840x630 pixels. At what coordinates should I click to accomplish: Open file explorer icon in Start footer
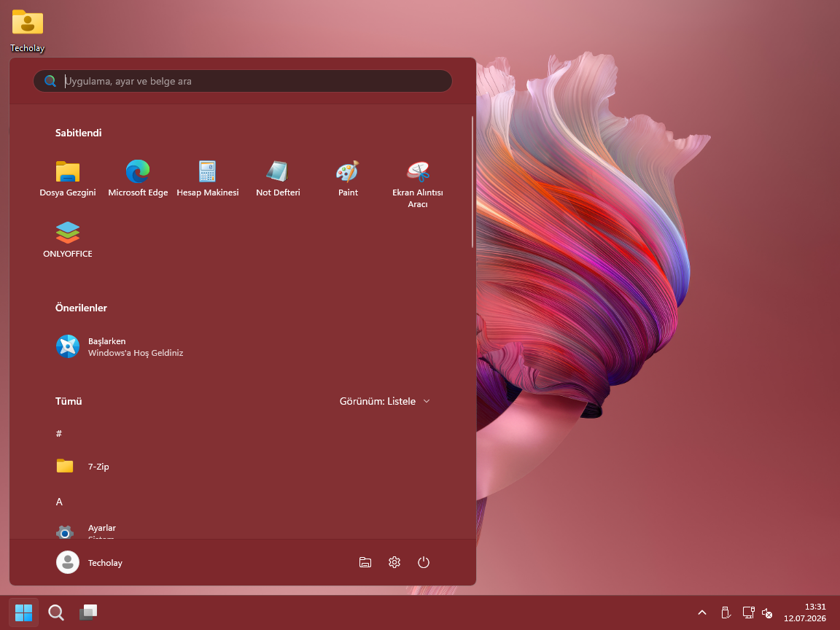365,562
